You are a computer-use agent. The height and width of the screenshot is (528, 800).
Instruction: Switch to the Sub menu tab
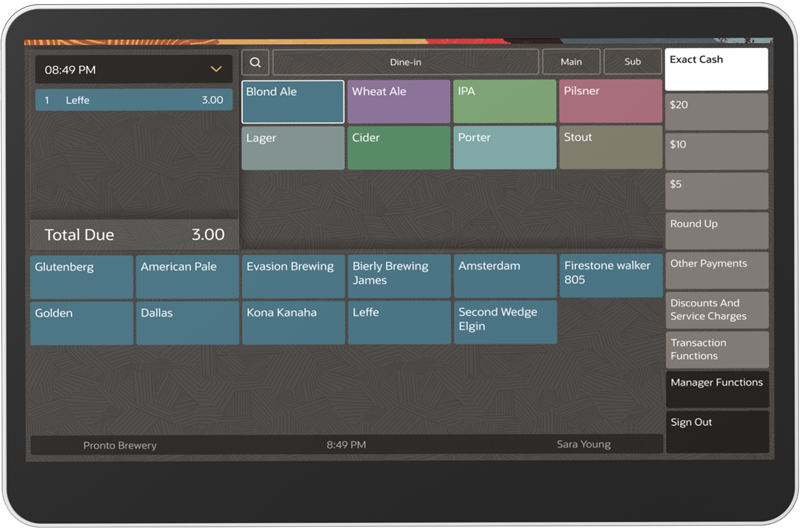coord(632,62)
